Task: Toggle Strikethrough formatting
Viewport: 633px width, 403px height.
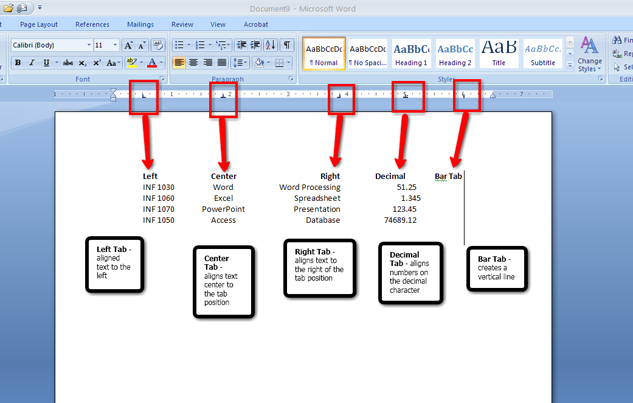Action: 68,63
